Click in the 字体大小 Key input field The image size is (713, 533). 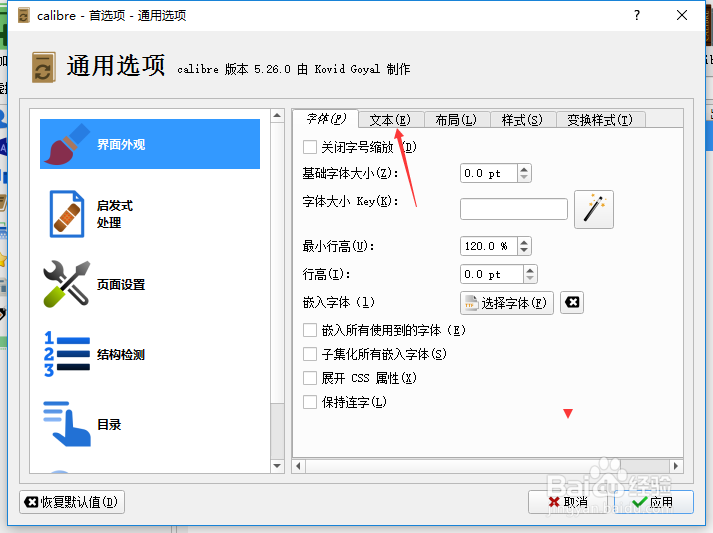click(514, 209)
